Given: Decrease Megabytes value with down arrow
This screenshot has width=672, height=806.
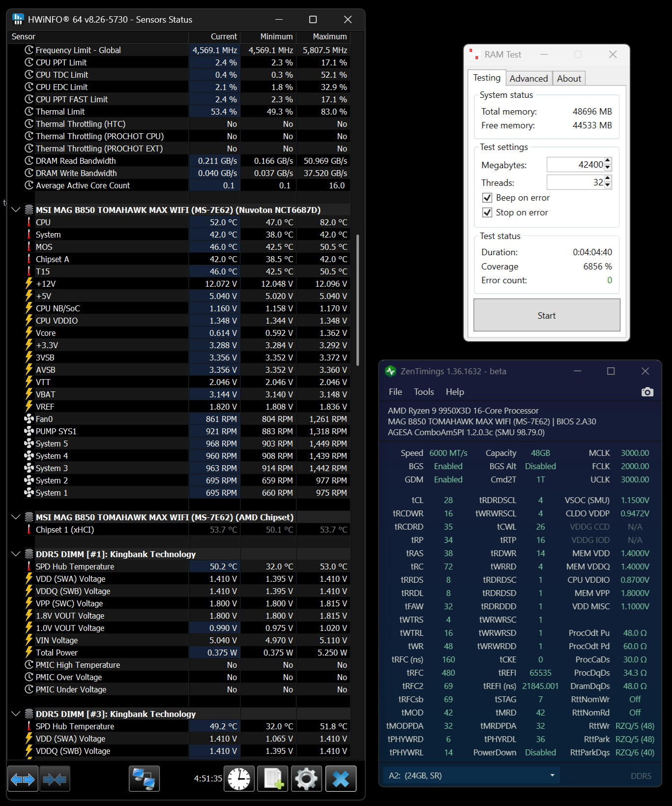Looking at the screenshot, I should tap(608, 168).
